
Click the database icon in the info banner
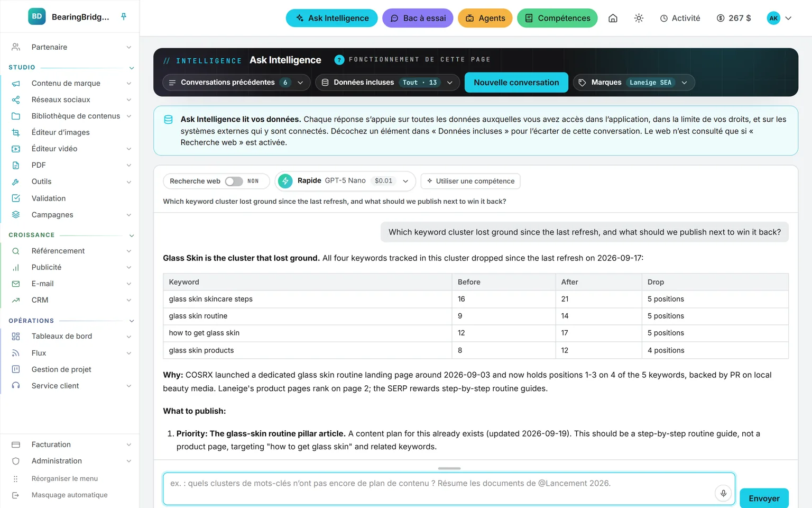point(168,120)
